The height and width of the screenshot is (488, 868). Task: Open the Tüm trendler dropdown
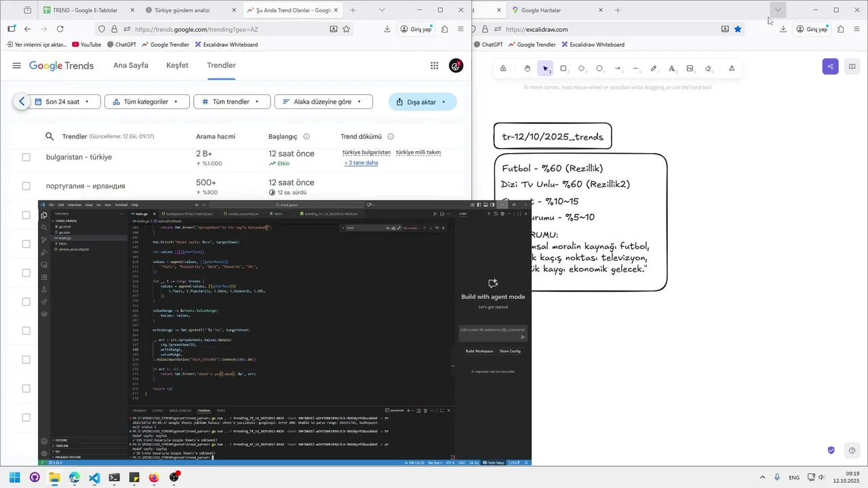pos(232,102)
